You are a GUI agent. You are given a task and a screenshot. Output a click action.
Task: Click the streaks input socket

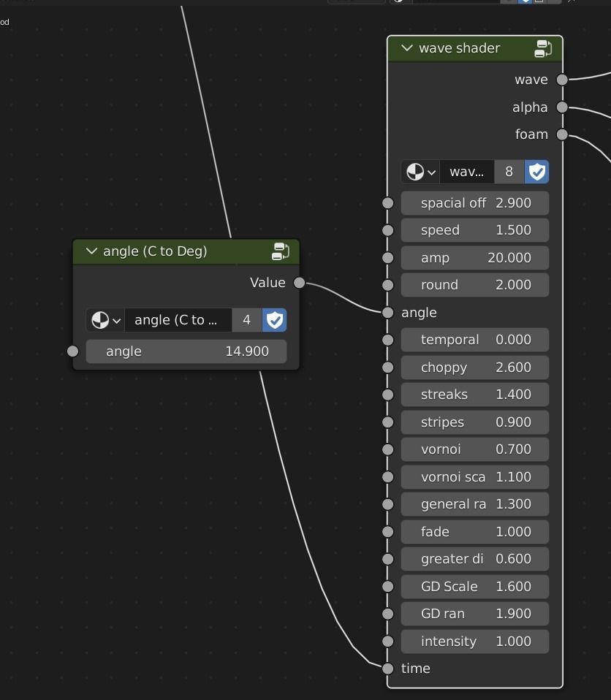click(387, 395)
